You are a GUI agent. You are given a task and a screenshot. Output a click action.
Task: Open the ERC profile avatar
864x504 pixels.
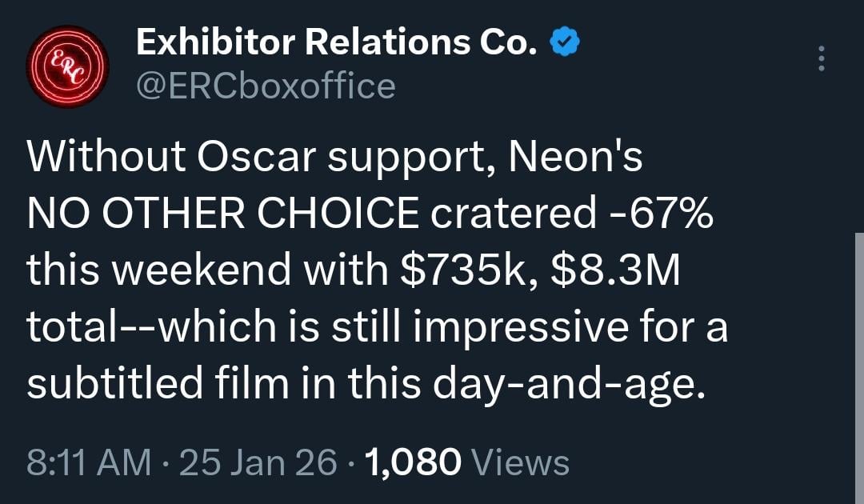coord(67,66)
